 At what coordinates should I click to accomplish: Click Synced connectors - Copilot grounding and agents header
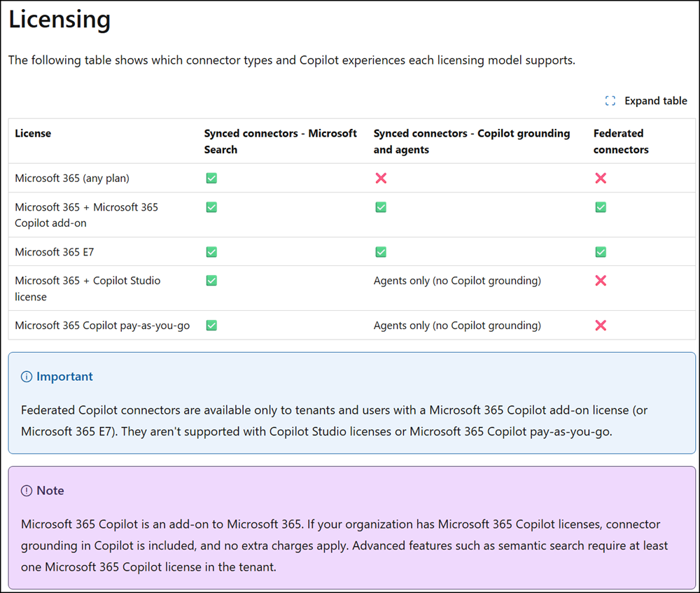point(472,141)
